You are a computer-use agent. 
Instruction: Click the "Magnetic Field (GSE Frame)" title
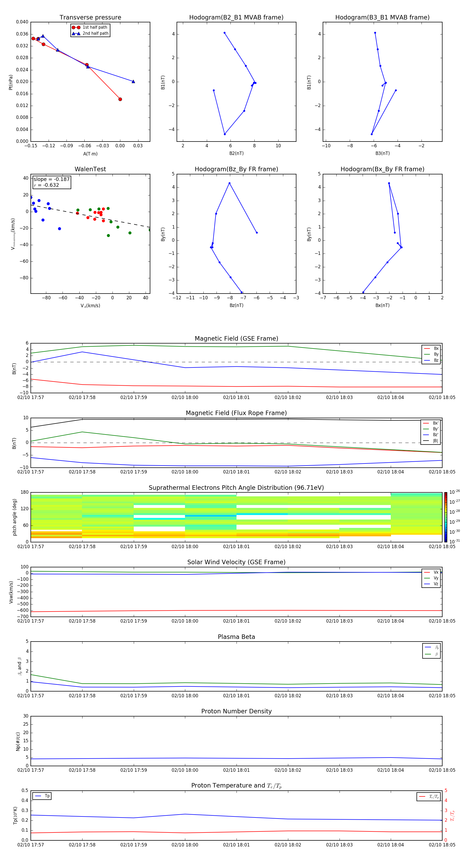click(236, 339)
